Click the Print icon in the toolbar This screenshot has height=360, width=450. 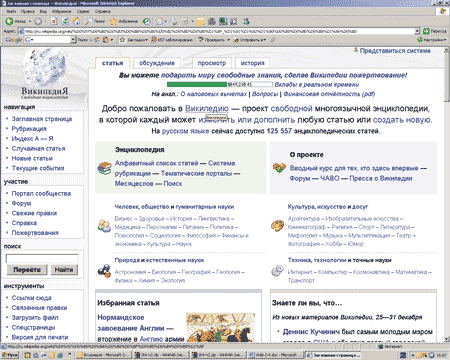tap(173, 22)
